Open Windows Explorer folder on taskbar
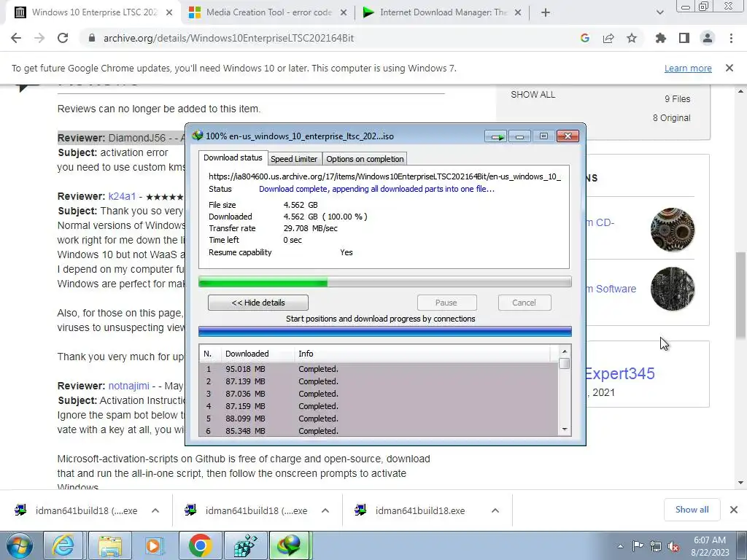The width and height of the screenshot is (747, 560). click(110, 545)
